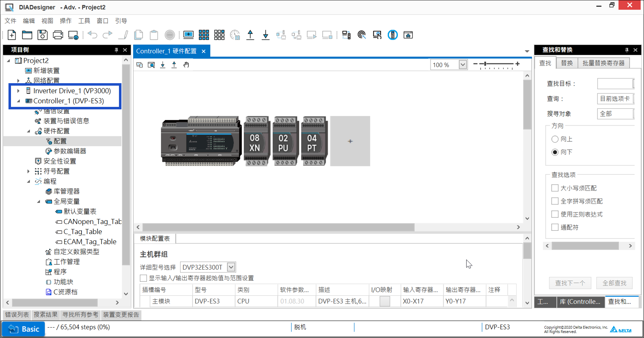
Task: Pin the 项目树 panel
Action: 116,50
